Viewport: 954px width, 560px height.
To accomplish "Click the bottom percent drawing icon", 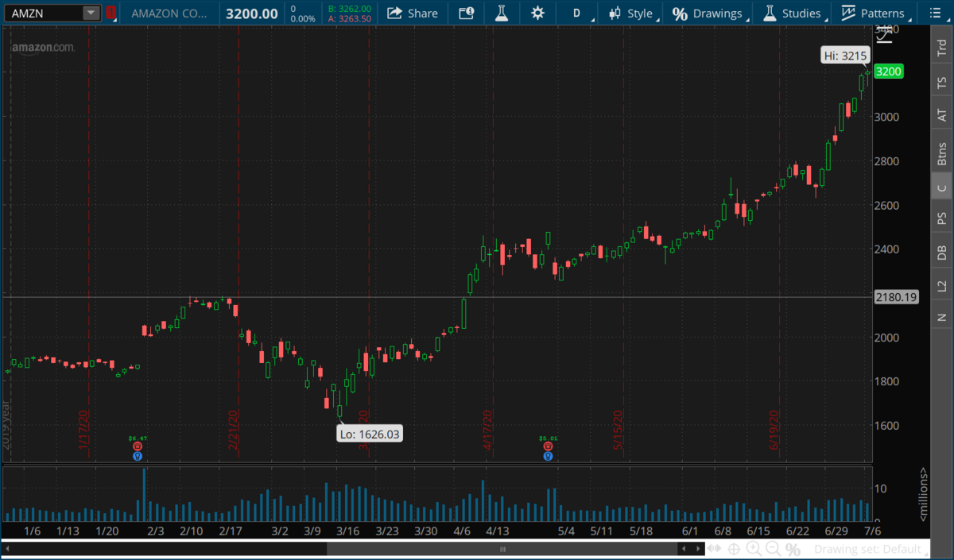I will [793, 549].
